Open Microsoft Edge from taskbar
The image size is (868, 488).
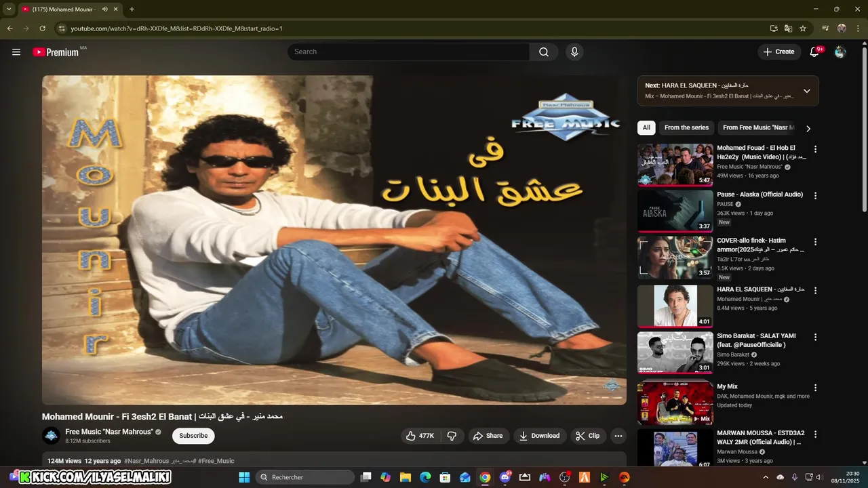tap(425, 477)
